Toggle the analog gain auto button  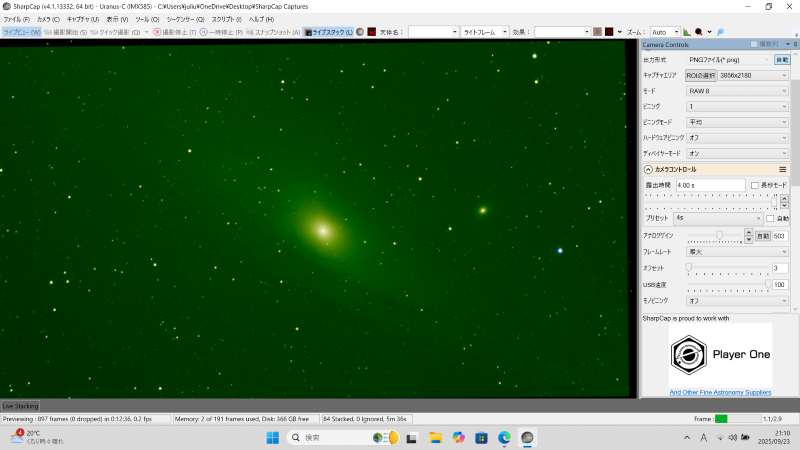pyautogui.click(x=760, y=235)
